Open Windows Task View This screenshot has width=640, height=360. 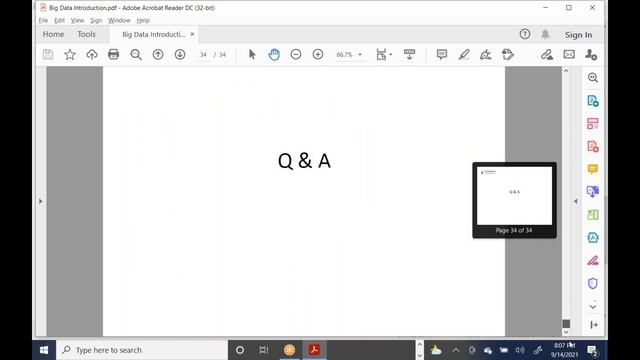click(264, 350)
